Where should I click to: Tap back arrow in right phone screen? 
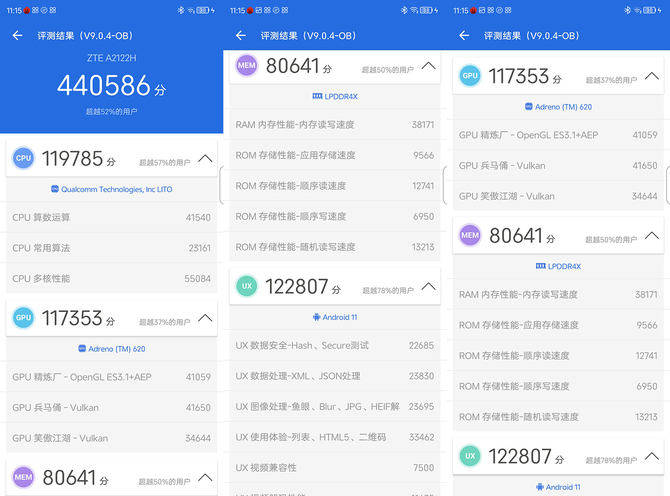(x=464, y=35)
